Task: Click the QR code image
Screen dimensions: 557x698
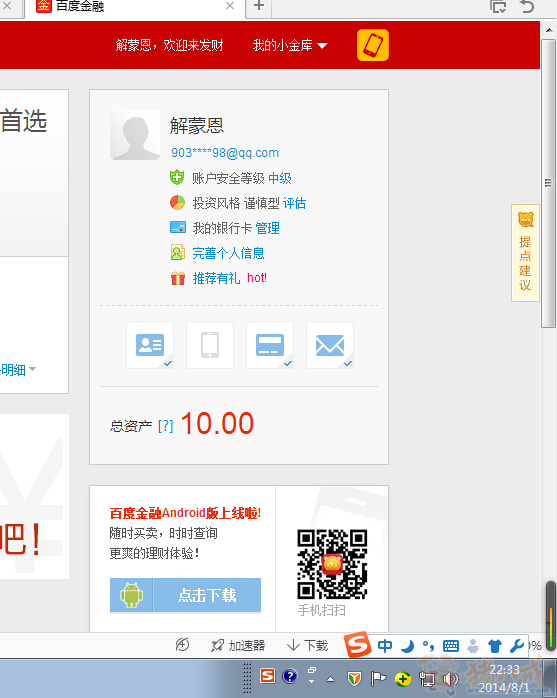Action: pyautogui.click(x=332, y=564)
